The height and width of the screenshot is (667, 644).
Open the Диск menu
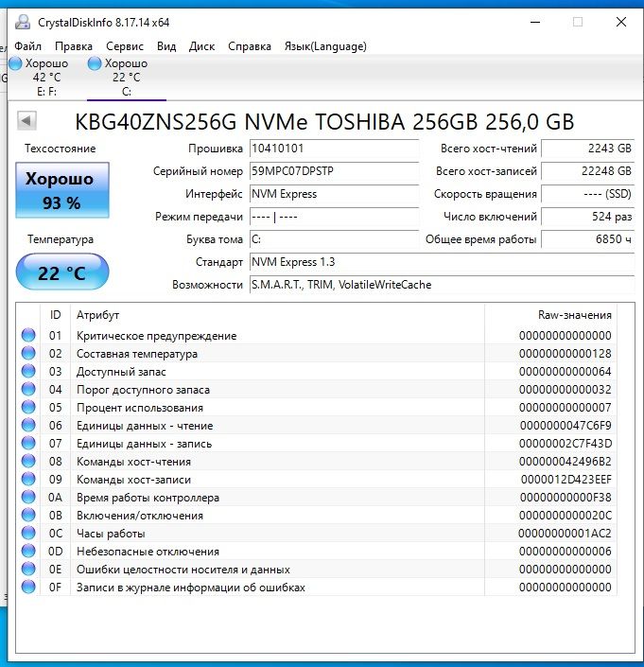pyautogui.click(x=202, y=46)
